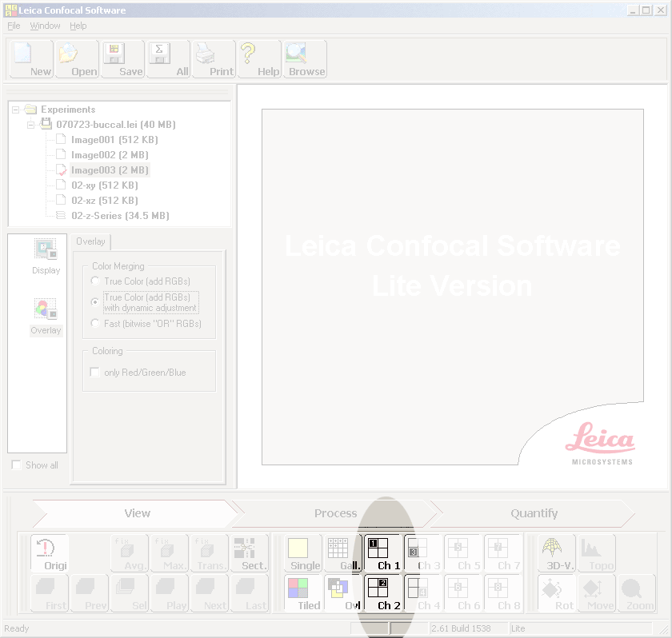Switch to the Process workflow step
Viewport: 672px width, 638px height.
click(x=335, y=513)
